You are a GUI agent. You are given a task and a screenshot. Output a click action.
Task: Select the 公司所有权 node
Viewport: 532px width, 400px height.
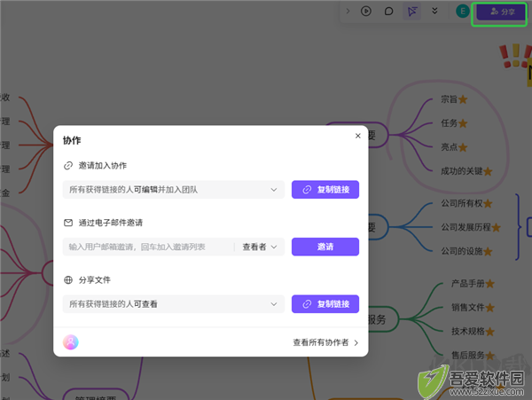(x=462, y=203)
